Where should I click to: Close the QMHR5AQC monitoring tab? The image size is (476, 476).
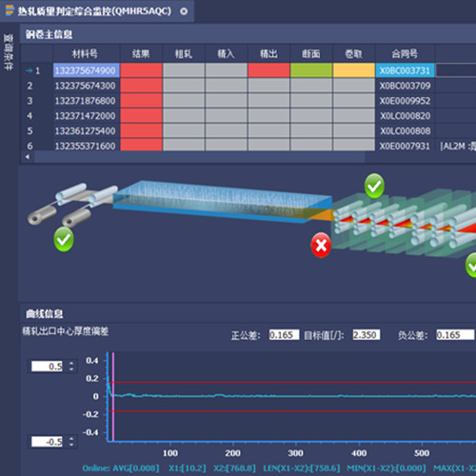(184, 11)
